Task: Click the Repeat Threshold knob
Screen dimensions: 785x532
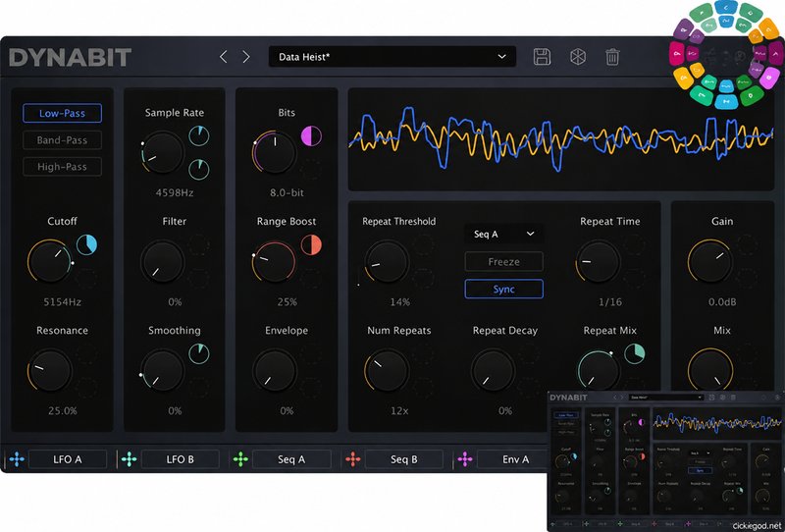Action: [387, 262]
